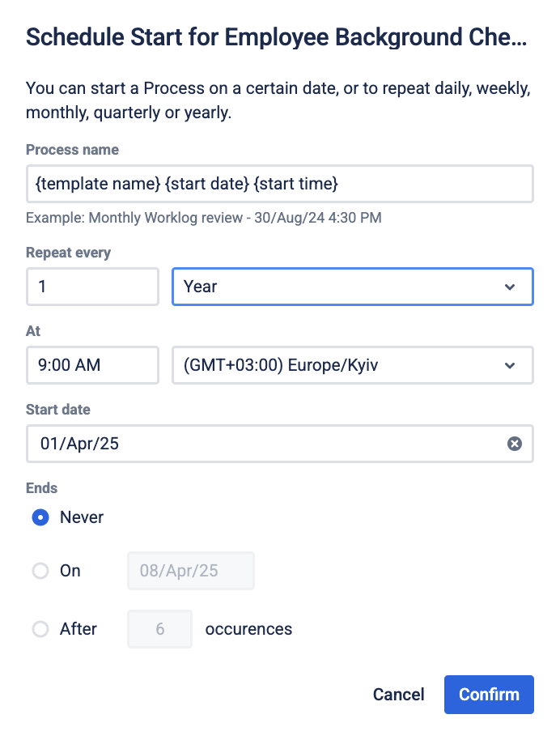Click the Ends section label

click(x=42, y=488)
